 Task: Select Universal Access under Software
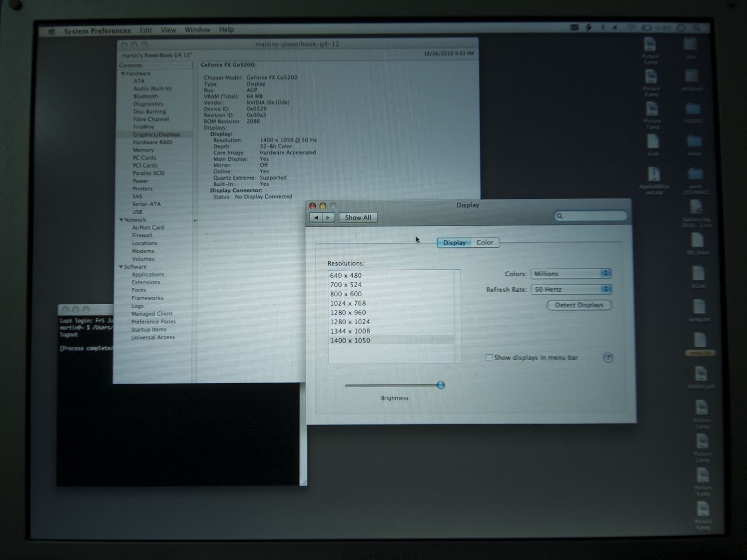(x=153, y=338)
